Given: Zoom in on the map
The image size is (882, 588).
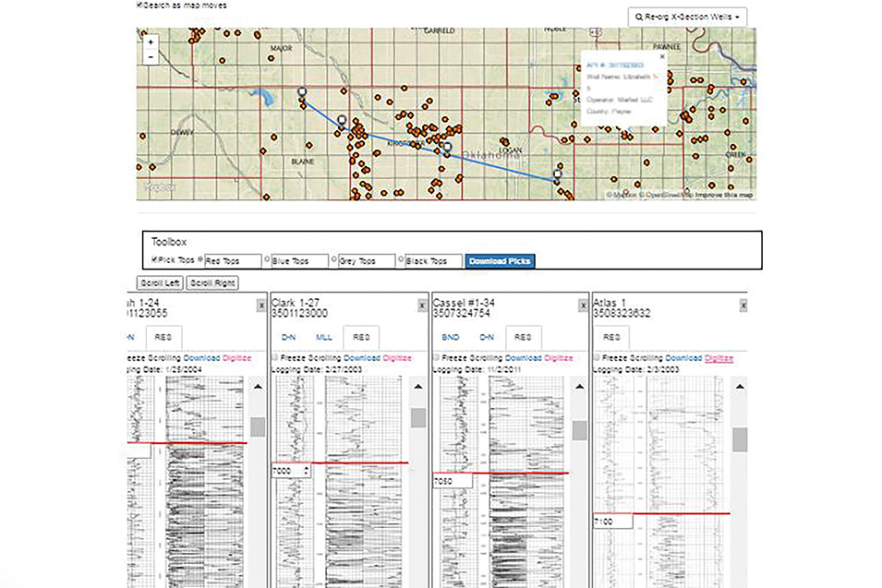Looking at the screenshot, I should [x=151, y=42].
